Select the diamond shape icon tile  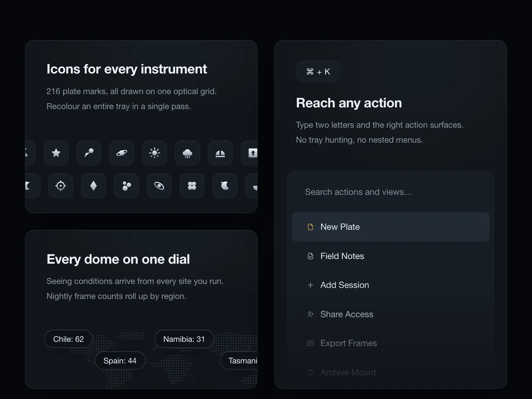click(93, 186)
